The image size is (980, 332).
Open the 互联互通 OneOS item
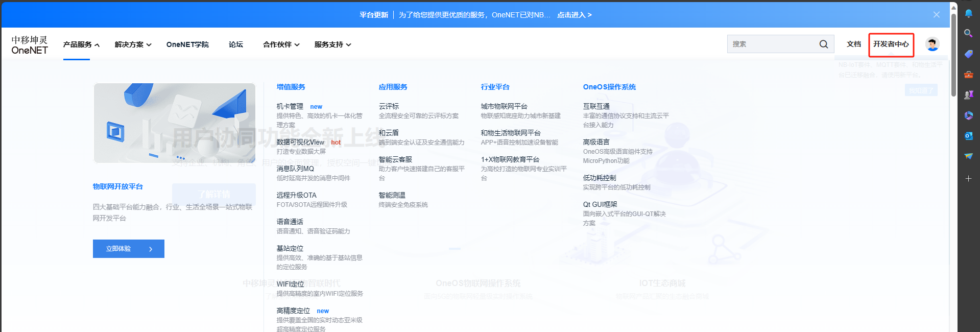pos(596,106)
